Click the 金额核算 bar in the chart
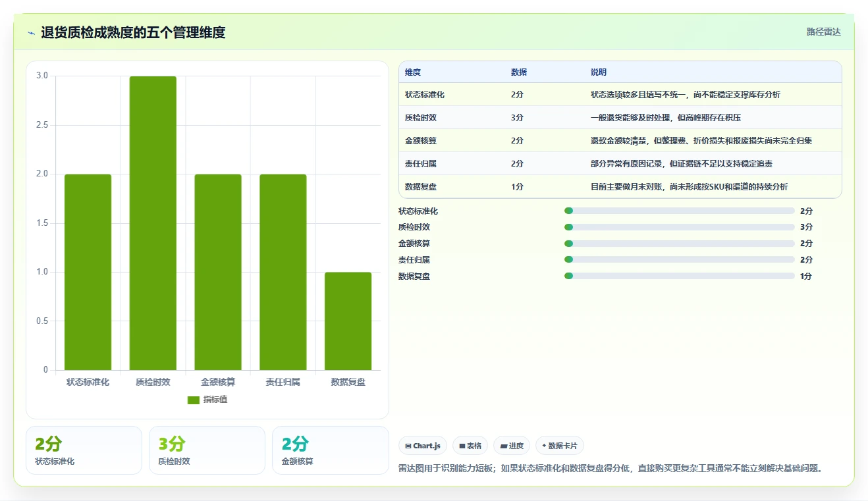The width and height of the screenshot is (868, 501). (x=218, y=272)
